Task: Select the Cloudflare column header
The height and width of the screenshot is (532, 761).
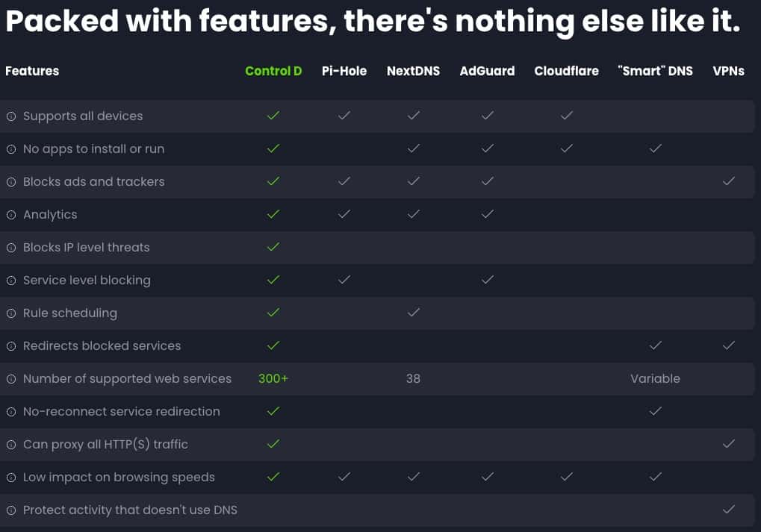Action: pyautogui.click(x=566, y=71)
